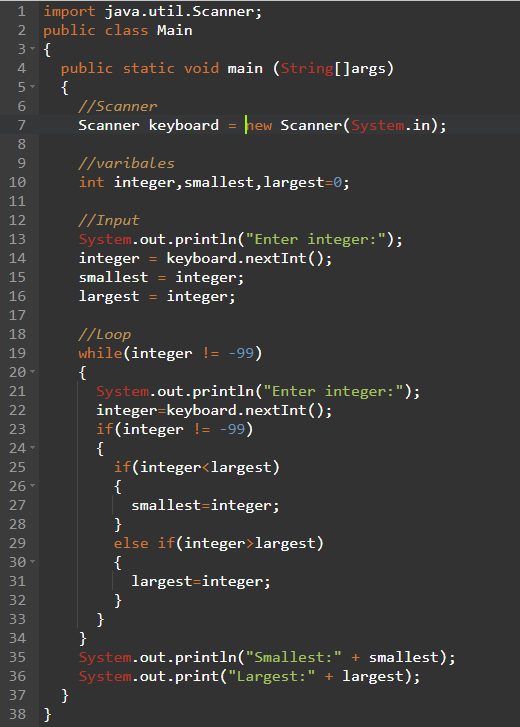Click 'public static void' keywords on line 4

point(140,69)
